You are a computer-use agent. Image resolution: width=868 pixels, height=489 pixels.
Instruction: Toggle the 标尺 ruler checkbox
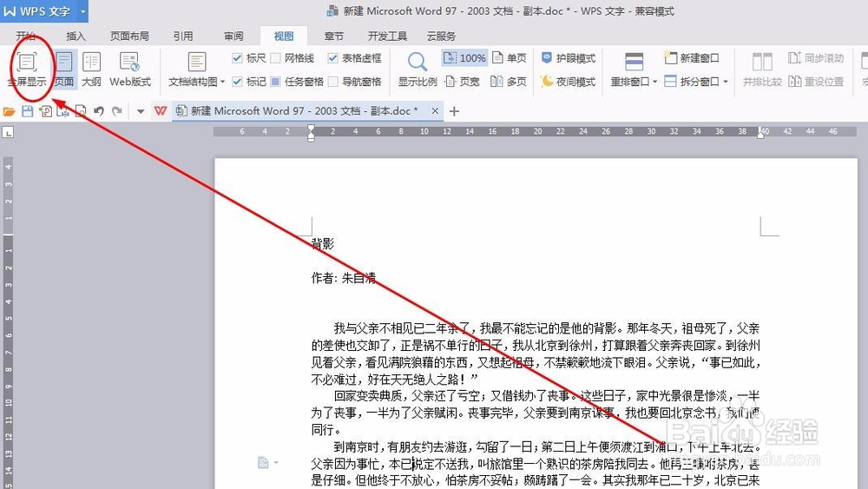(x=238, y=57)
